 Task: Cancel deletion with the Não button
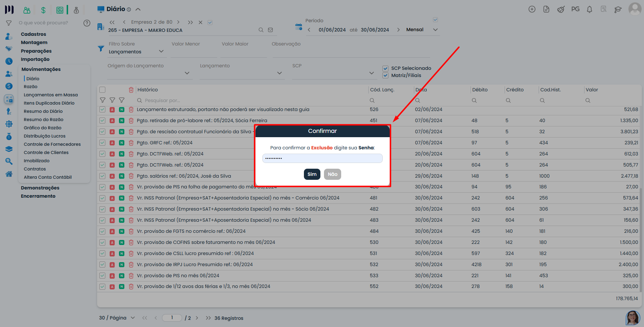point(332,174)
